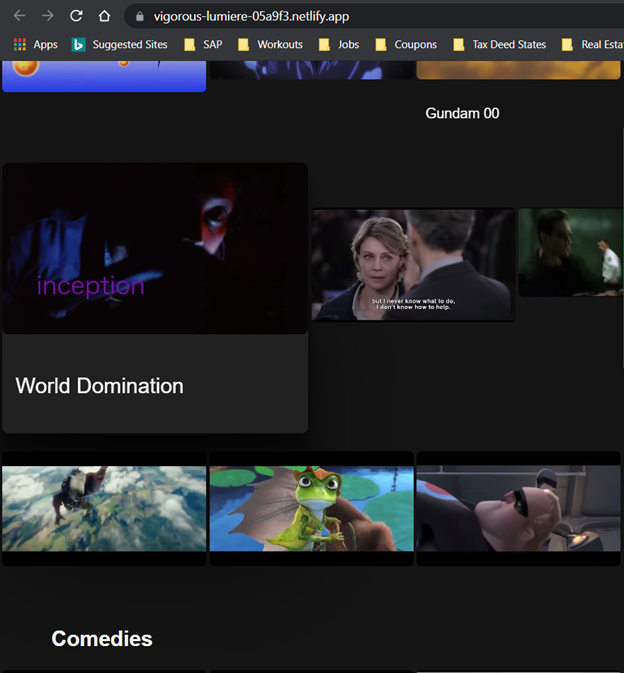Click the browser forward arrow
Image resolution: width=624 pixels, height=673 pixels.
click(48, 16)
